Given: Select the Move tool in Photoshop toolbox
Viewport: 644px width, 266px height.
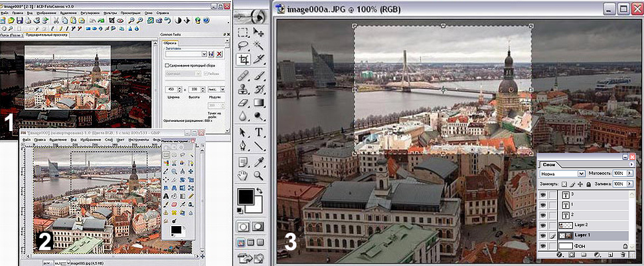Looking at the screenshot, I should pyautogui.click(x=258, y=33).
